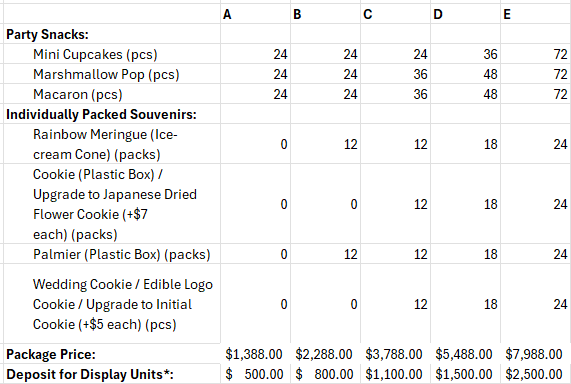Click Marshmallow Pop value 48 in column D

(x=465, y=74)
